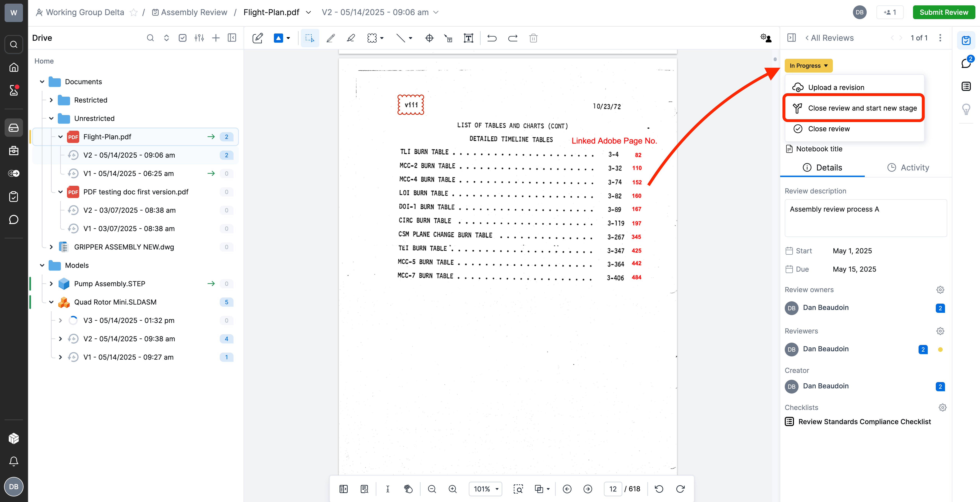980x502 pixels.
Task: Edit the Review description text box
Action: (x=866, y=218)
